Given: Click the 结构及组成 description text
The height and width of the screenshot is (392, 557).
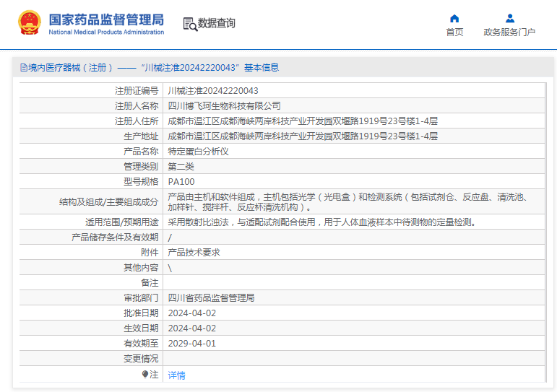Looking at the screenshot, I should coord(350,201).
